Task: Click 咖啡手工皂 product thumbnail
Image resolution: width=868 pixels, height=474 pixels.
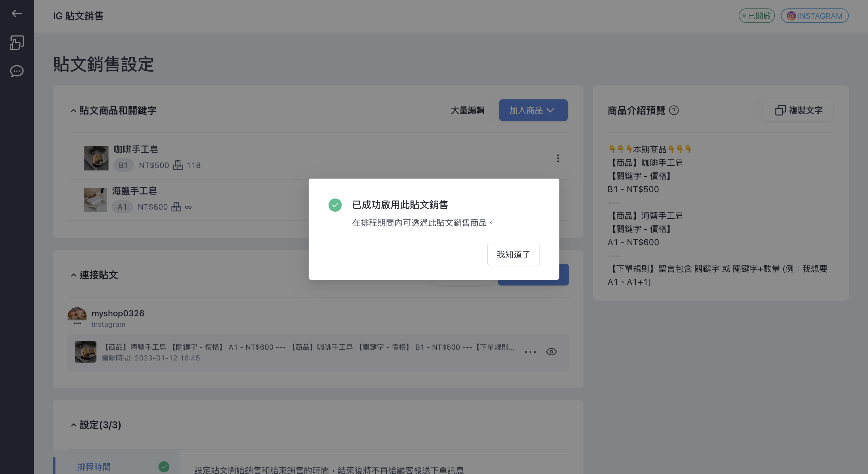Action: (x=96, y=158)
